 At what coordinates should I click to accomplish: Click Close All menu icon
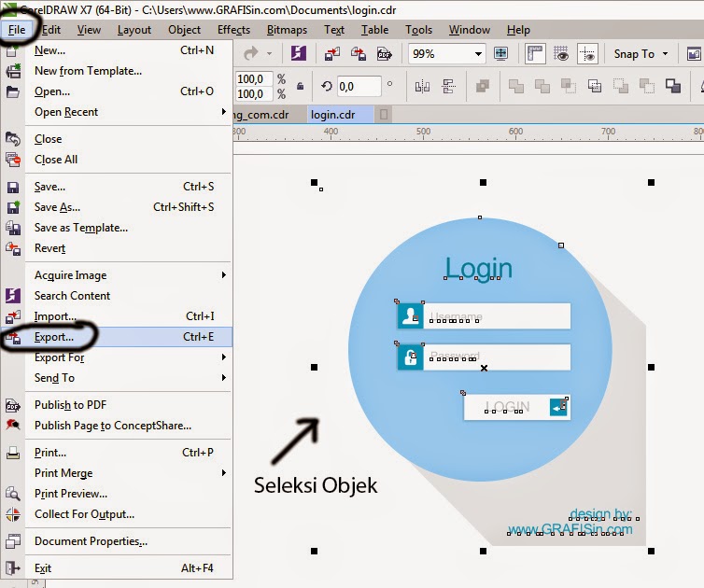(12, 160)
